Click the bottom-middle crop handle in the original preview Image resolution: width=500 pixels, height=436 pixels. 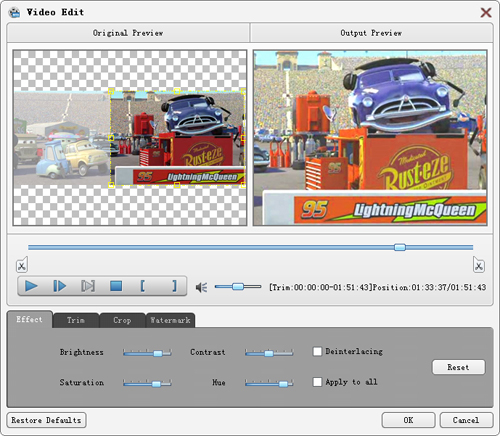[177, 185]
